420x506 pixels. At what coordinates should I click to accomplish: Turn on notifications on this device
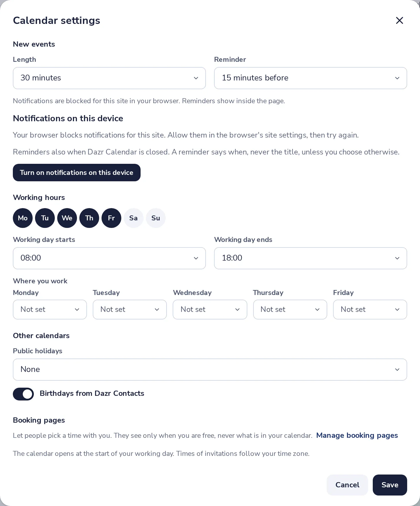pos(77,173)
